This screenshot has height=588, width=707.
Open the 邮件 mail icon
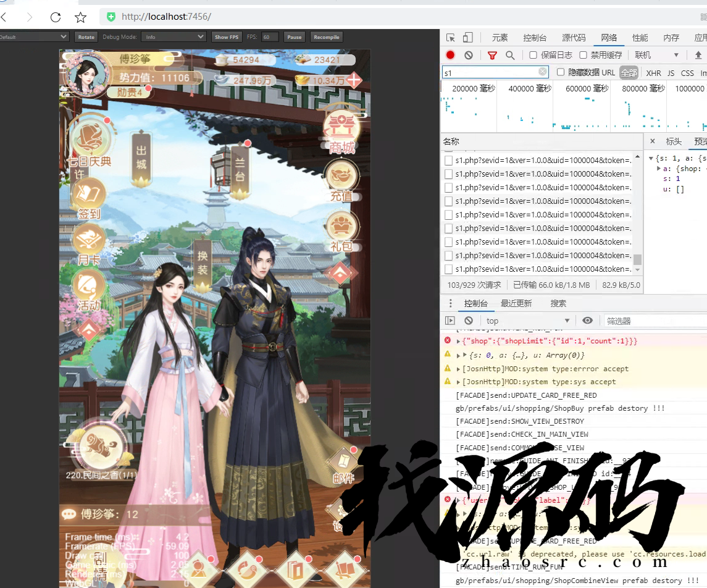coord(343,466)
